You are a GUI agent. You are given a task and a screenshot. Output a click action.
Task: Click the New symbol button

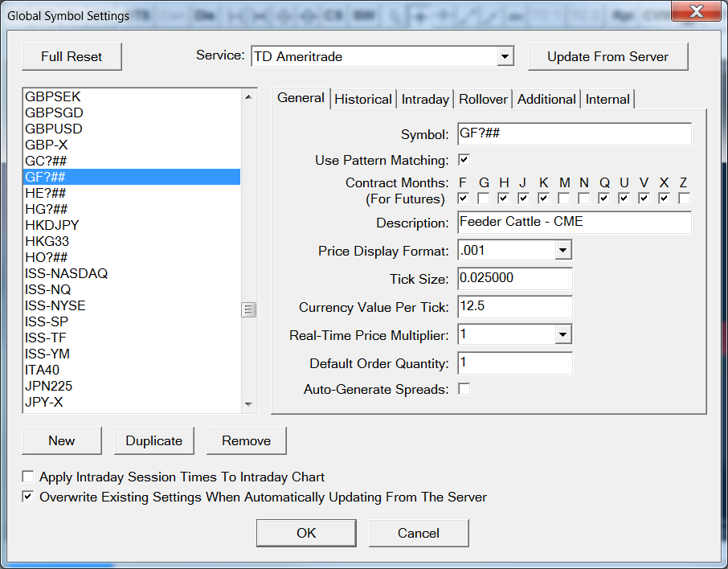61,440
